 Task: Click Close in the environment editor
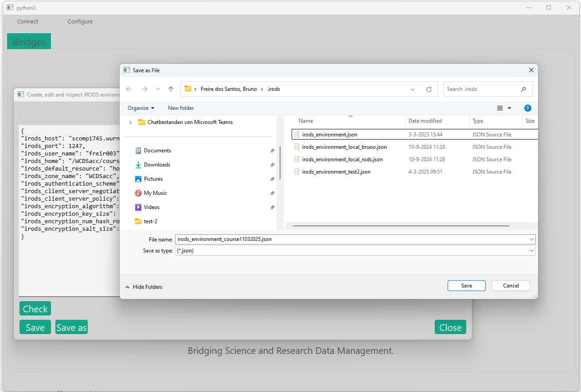[450, 327]
